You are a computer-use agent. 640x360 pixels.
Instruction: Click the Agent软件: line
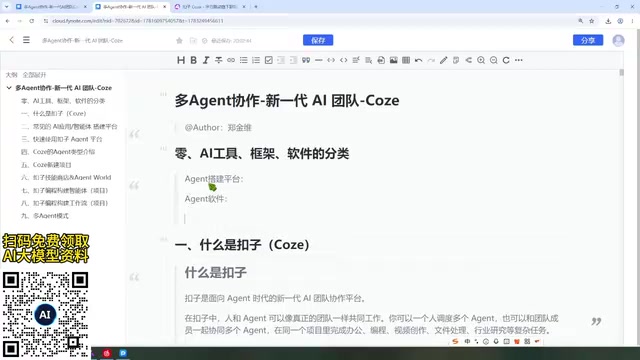pyautogui.click(x=206, y=199)
